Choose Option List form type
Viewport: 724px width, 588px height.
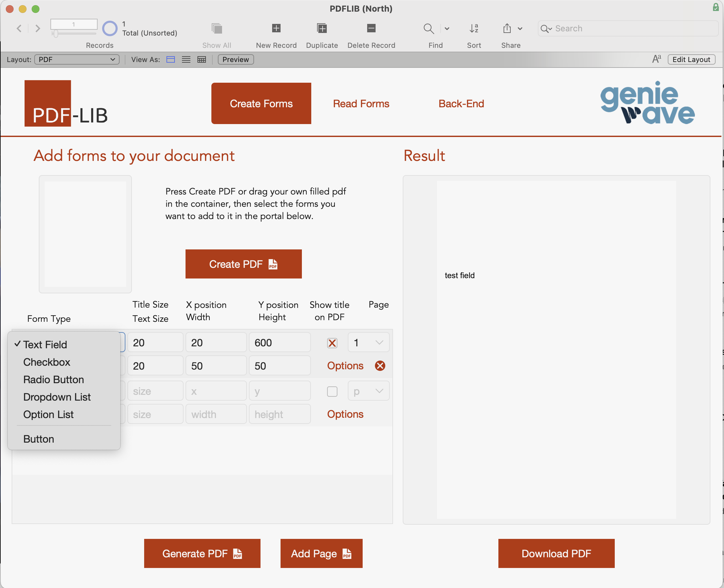(64, 415)
